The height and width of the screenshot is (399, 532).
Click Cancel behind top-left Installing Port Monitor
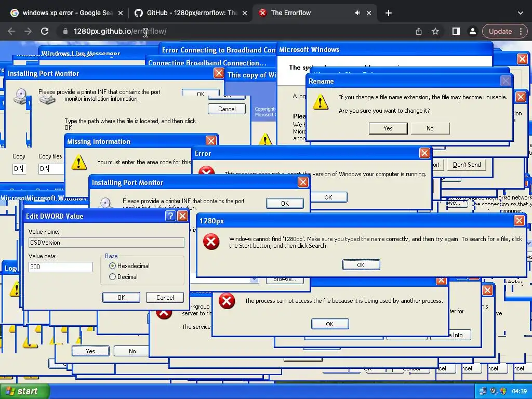(227, 109)
